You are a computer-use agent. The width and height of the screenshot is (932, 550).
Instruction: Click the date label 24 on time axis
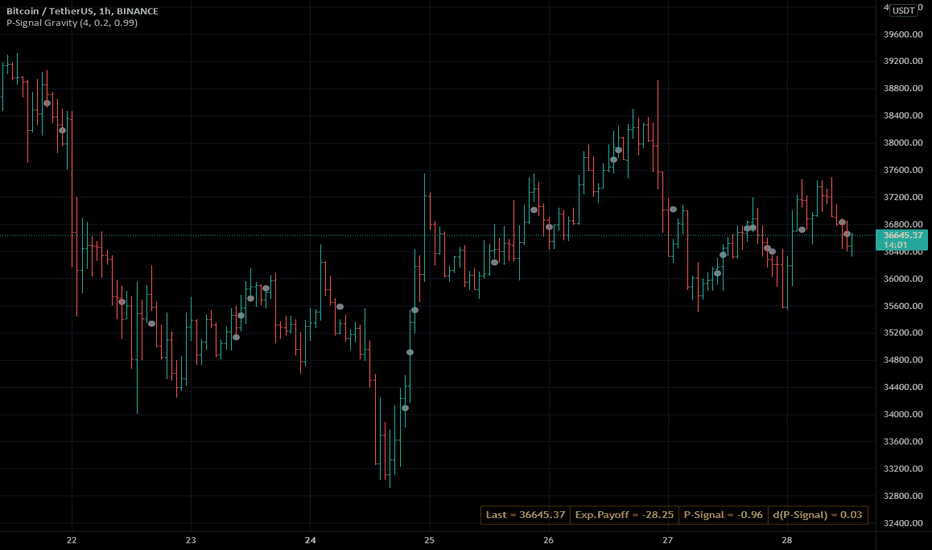click(x=310, y=540)
